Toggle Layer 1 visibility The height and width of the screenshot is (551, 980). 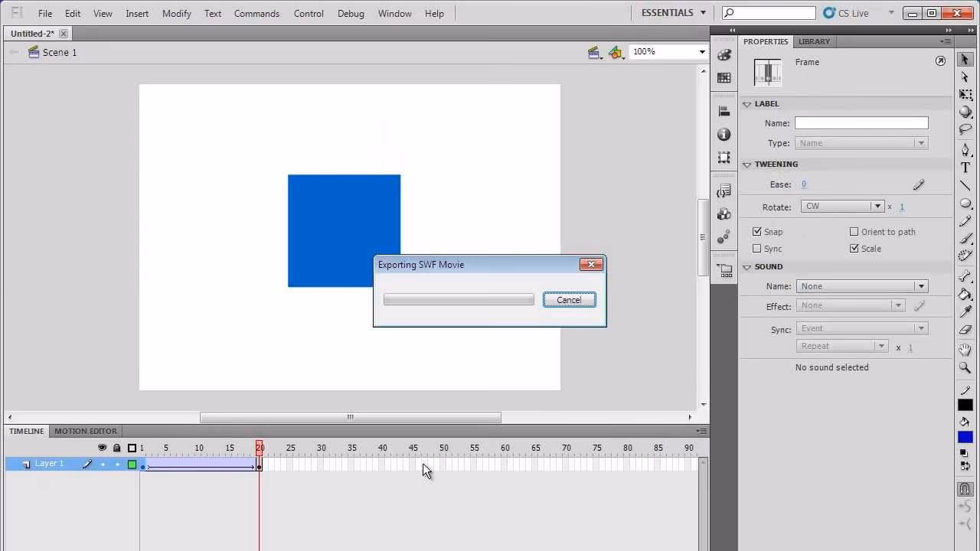[x=104, y=463]
